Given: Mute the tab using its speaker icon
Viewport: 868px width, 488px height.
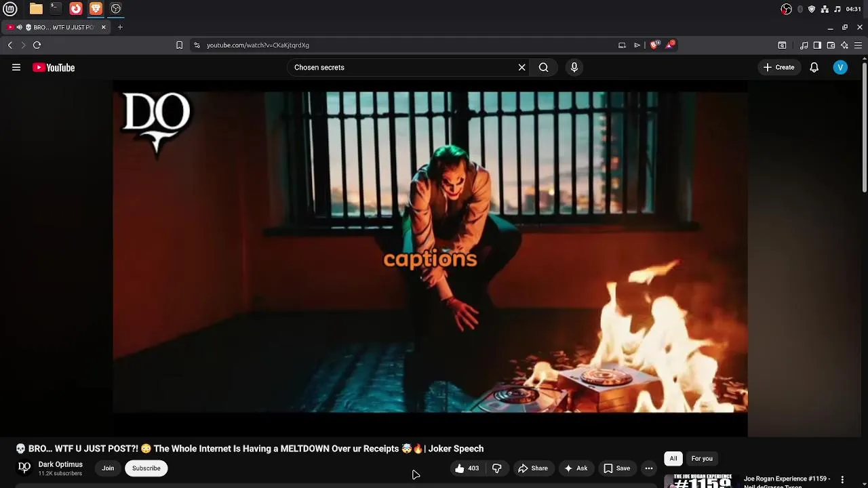Looking at the screenshot, I should tap(20, 27).
